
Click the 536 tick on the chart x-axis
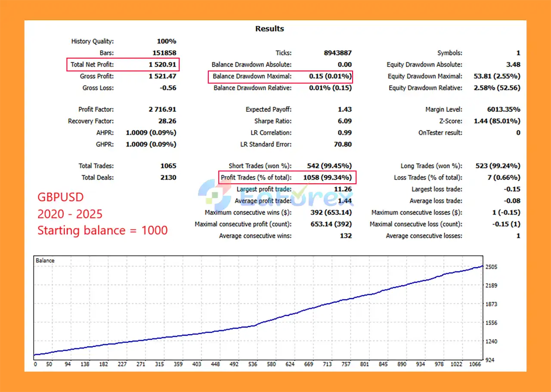(252, 364)
